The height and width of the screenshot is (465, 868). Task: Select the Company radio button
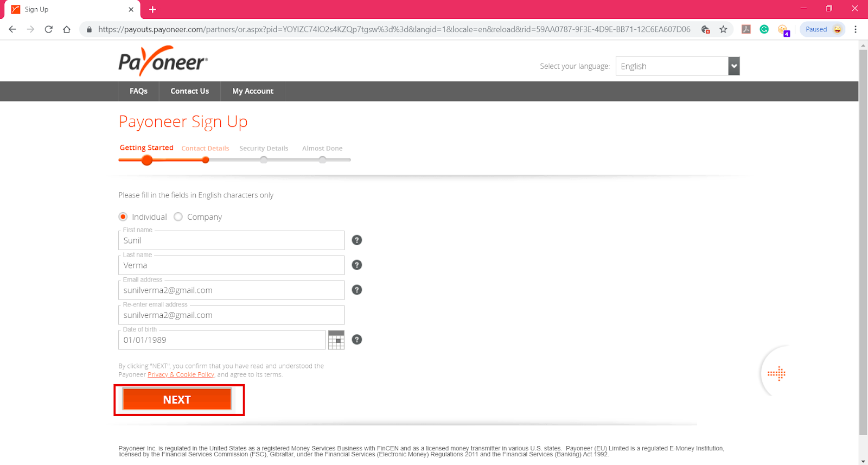(x=178, y=216)
